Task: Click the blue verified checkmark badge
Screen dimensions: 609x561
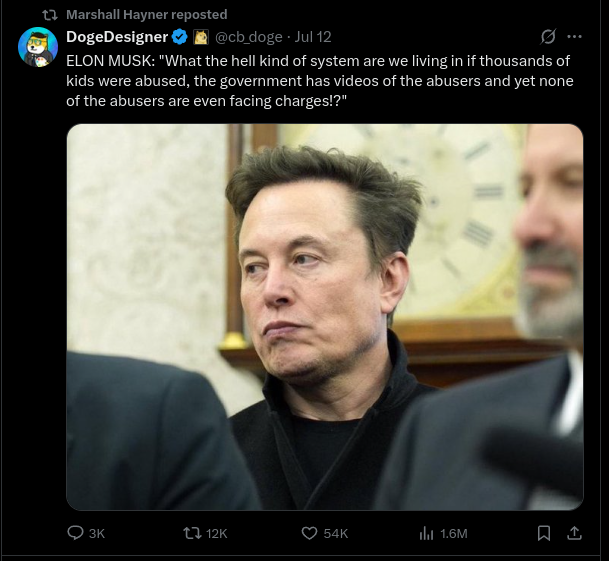Action: (x=180, y=37)
